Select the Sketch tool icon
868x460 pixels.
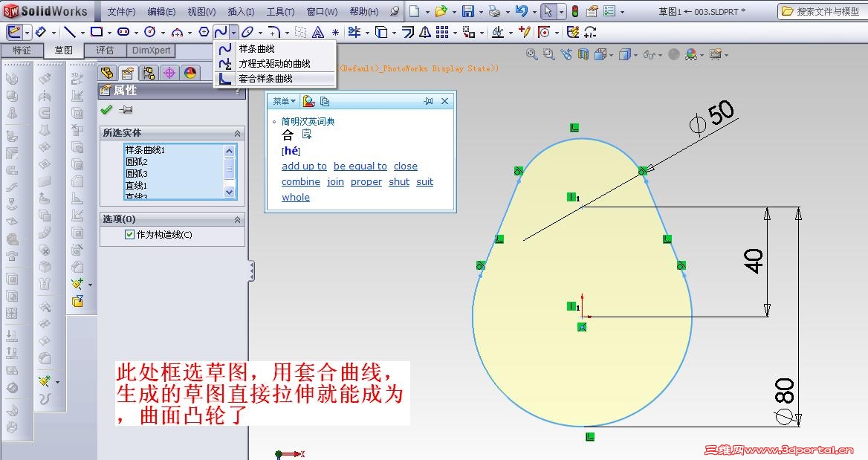tap(14, 32)
